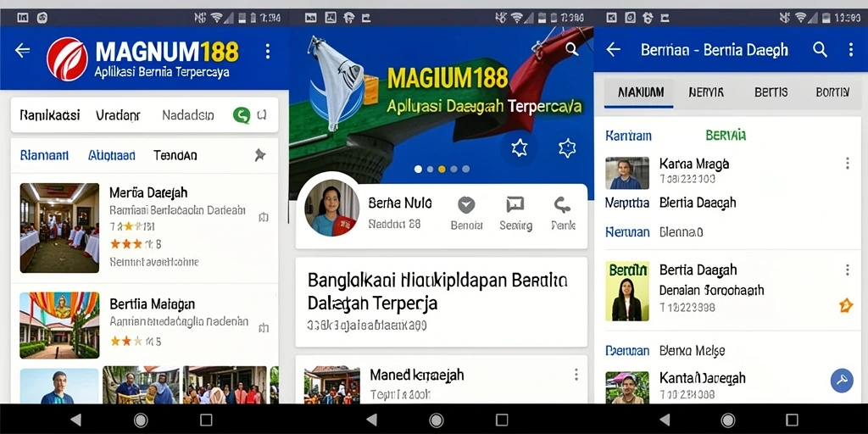Open Berha Nulo profile picture
This screenshot has width=868, height=434.
pos(331,208)
